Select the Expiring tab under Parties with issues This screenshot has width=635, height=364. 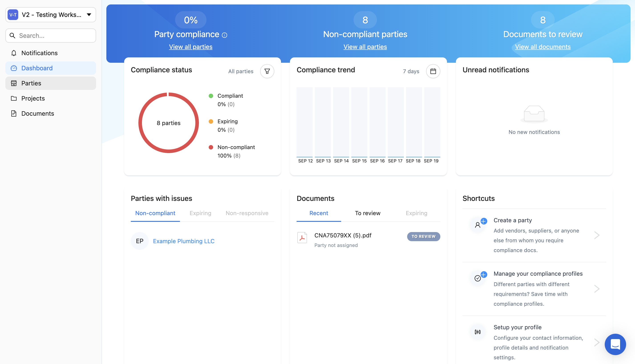coord(200,213)
